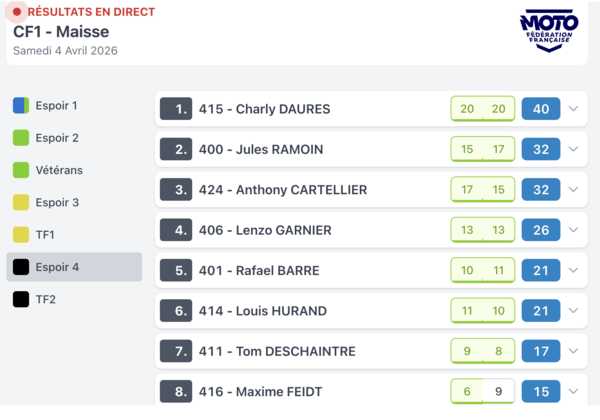Switch to the Espoir 2 category

tap(56, 138)
